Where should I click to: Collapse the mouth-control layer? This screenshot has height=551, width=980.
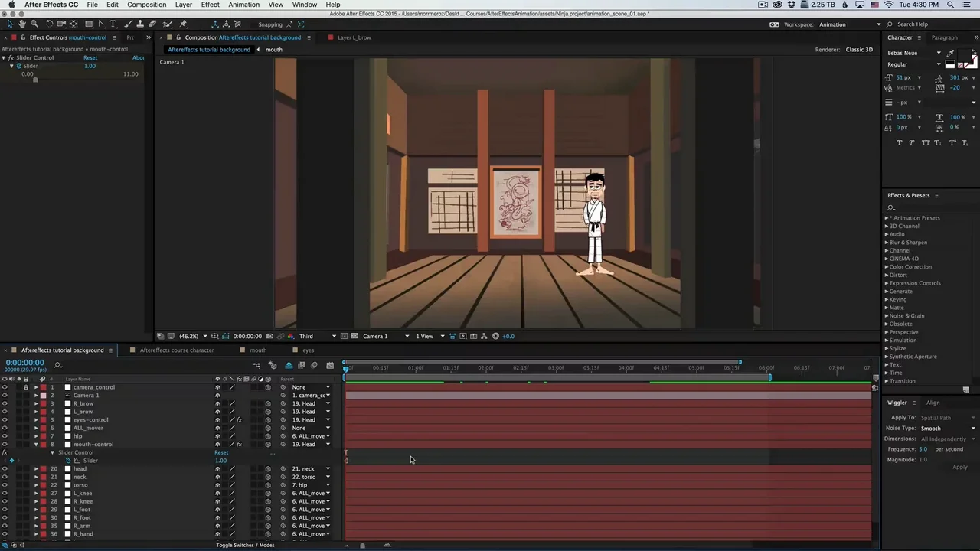[36, 445]
